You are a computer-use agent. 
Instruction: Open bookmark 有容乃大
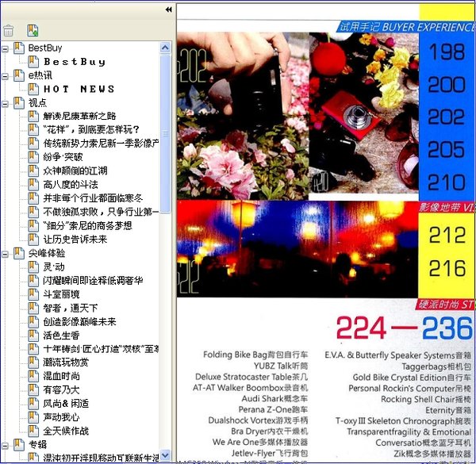click(61, 390)
